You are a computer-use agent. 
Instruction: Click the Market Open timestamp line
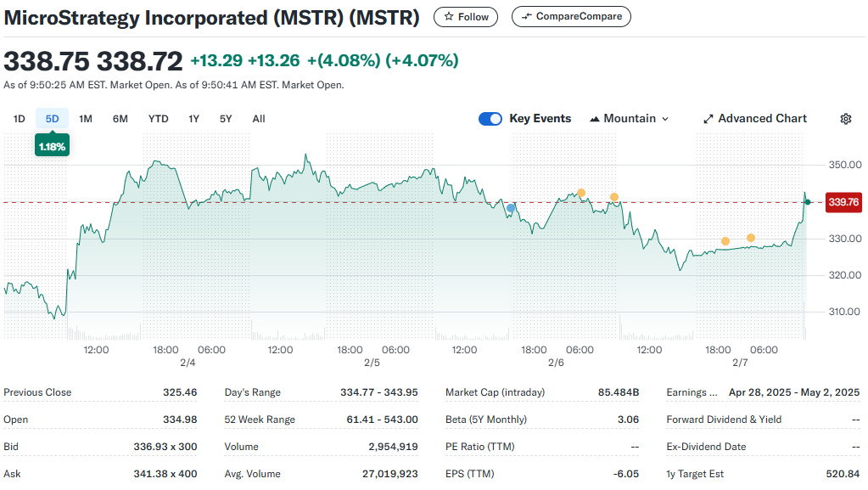[x=174, y=85]
